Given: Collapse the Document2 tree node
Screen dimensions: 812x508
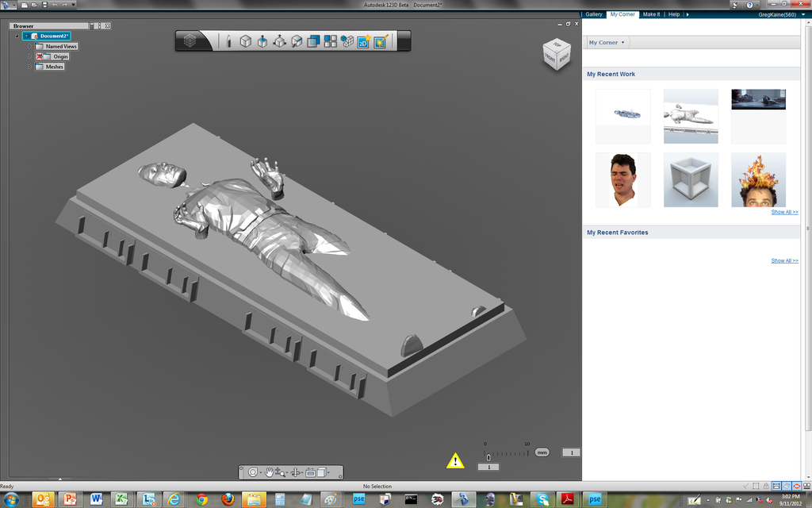Looking at the screenshot, I should tap(17, 36).
